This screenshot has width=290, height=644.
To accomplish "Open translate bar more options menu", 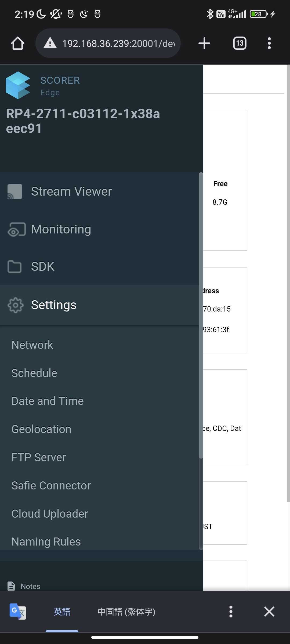I will pyautogui.click(x=231, y=612).
